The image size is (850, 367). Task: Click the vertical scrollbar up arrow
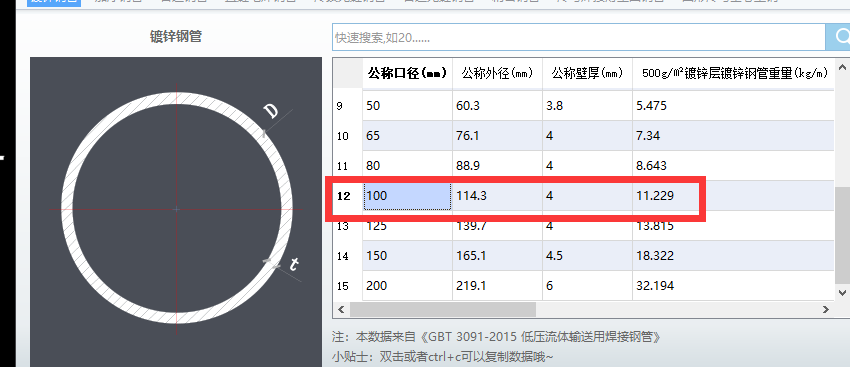click(x=842, y=67)
